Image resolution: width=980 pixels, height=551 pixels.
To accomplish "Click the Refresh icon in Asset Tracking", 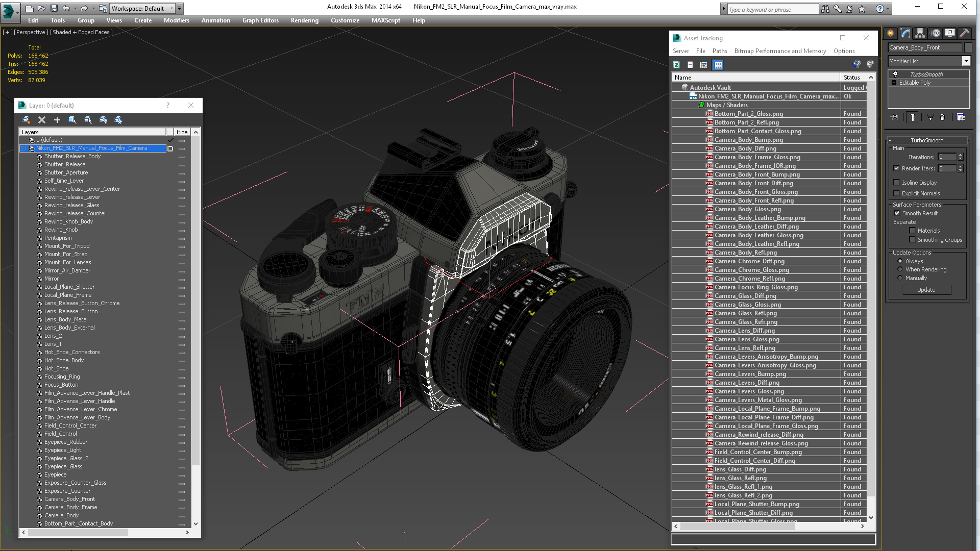I will [x=676, y=65].
